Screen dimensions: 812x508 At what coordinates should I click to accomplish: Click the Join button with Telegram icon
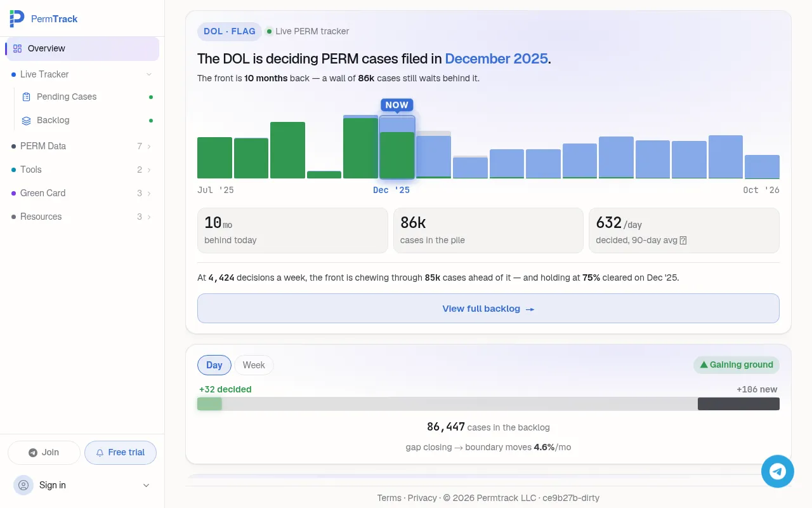[44, 453]
